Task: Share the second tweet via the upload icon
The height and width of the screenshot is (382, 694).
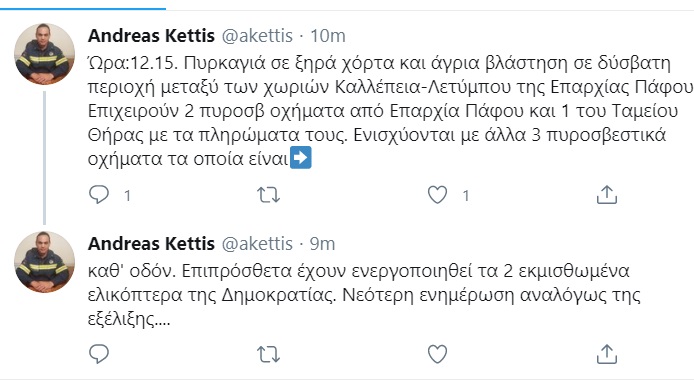Action: pyautogui.click(x=607, y=354)
